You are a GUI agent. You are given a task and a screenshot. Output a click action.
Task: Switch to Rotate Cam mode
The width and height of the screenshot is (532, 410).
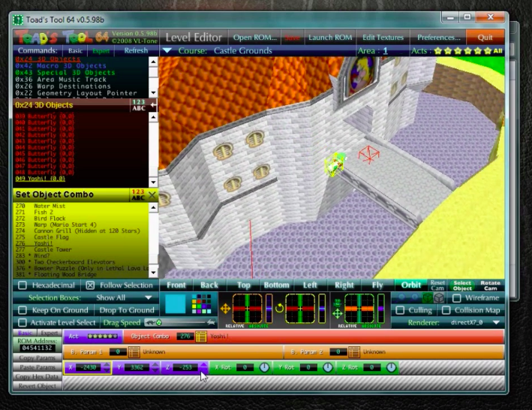tap(490, 285)
